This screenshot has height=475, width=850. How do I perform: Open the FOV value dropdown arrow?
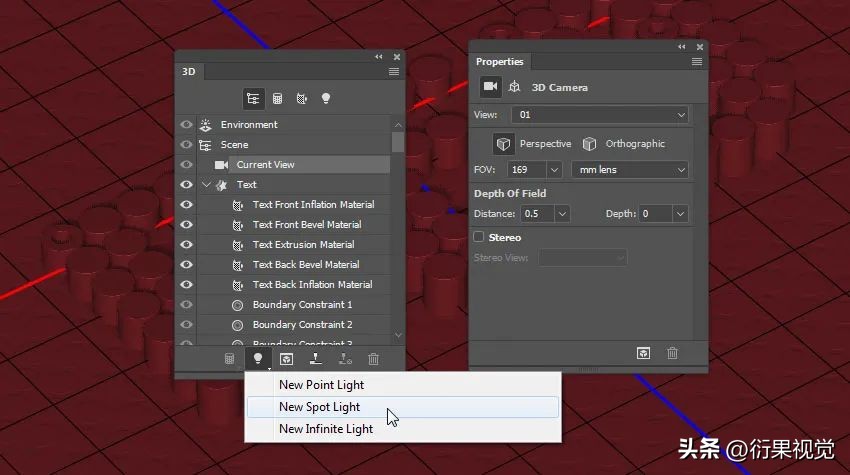(554, 170)
